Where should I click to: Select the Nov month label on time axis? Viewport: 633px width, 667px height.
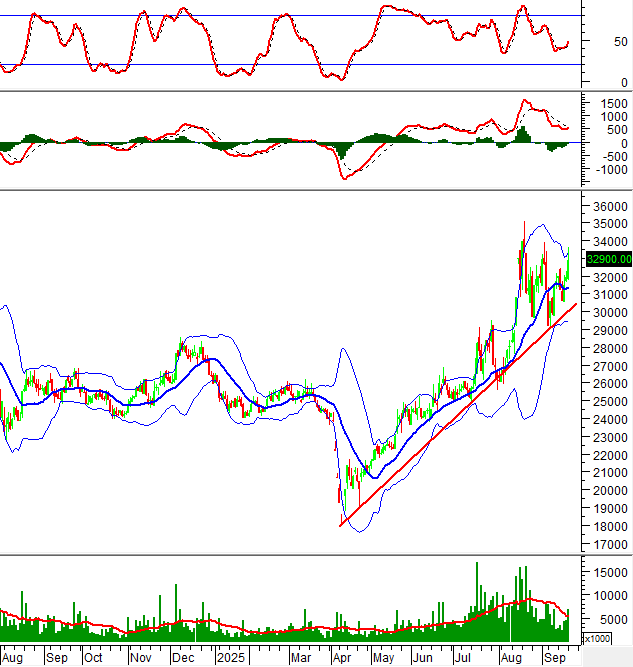(141, 658)
